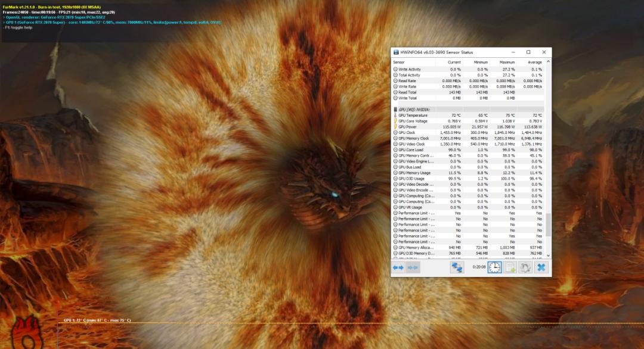The height and width of the screenshot is (349, 644).
Task: Sort sensors by the Current column header
Action: click(x=455, y=61)
